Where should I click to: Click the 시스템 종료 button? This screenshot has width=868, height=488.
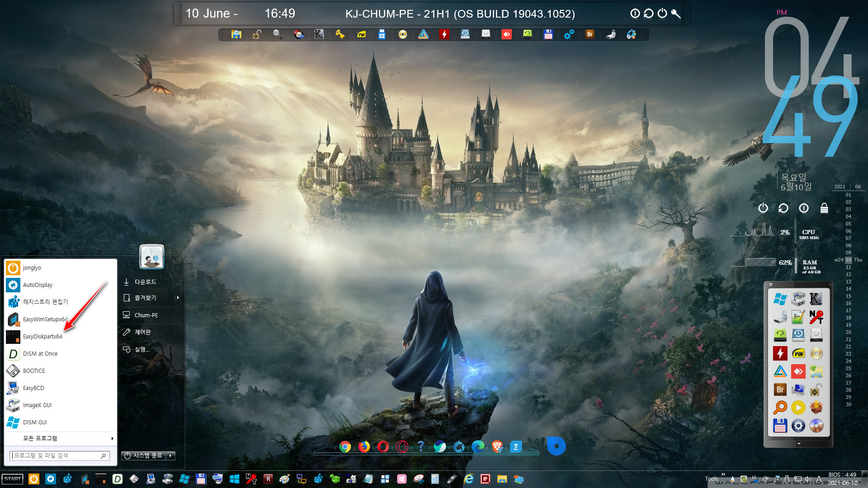click(x=144, y=456)
